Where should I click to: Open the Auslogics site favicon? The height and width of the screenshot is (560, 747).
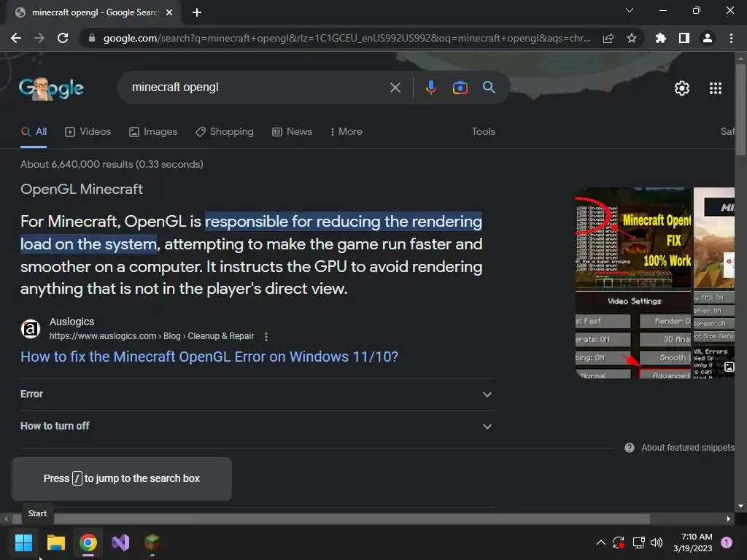coord(31,329)
